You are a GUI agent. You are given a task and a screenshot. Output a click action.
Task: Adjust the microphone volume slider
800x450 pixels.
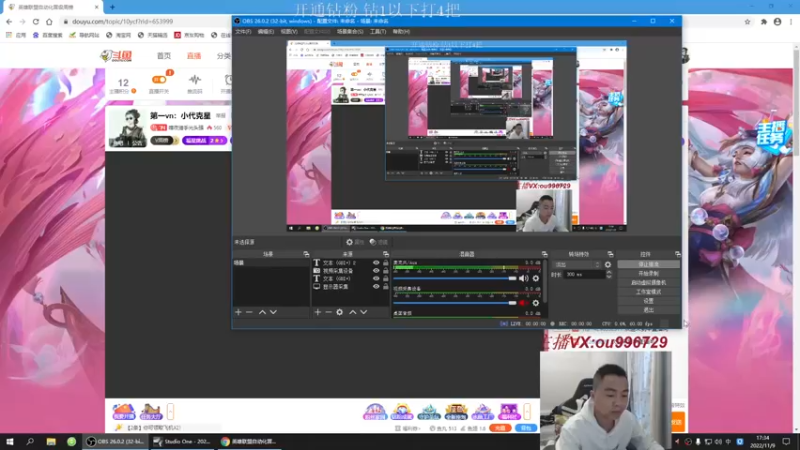[455, 279]
